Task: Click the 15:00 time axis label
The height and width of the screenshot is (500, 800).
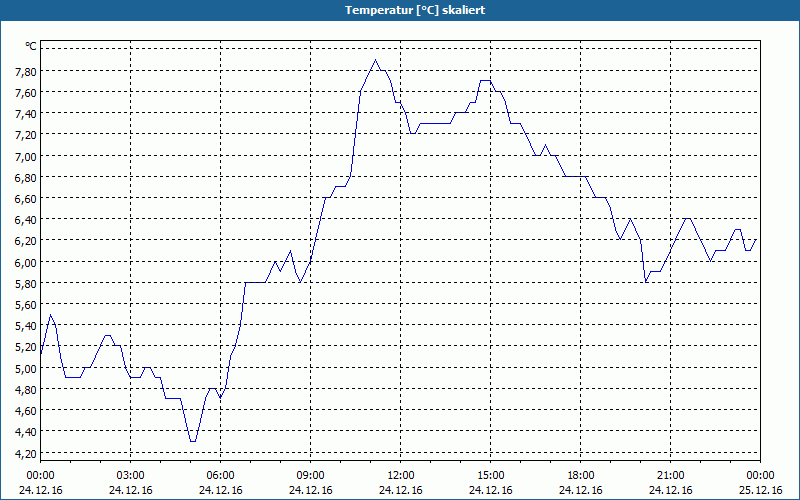Action: pyautogui.click(x=490, y=476)
